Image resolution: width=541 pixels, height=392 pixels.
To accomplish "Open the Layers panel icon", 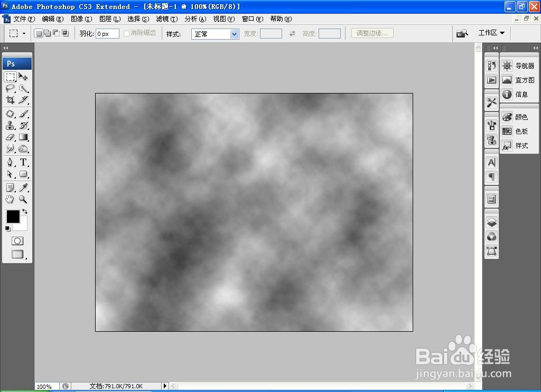I will pos(492,222).
